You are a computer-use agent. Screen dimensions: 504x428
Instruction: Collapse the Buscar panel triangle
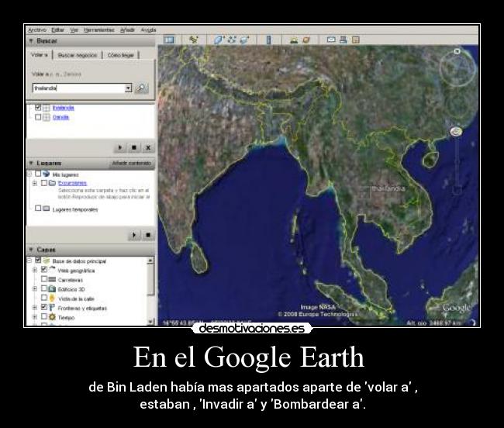click(31, 41)
